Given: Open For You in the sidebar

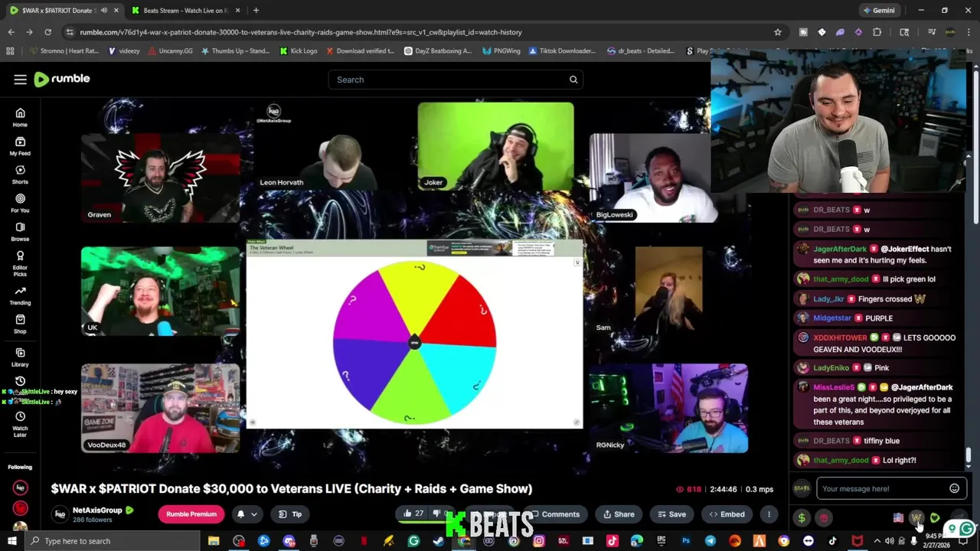Looking at the screenshot, I should (x=20, y=203).
